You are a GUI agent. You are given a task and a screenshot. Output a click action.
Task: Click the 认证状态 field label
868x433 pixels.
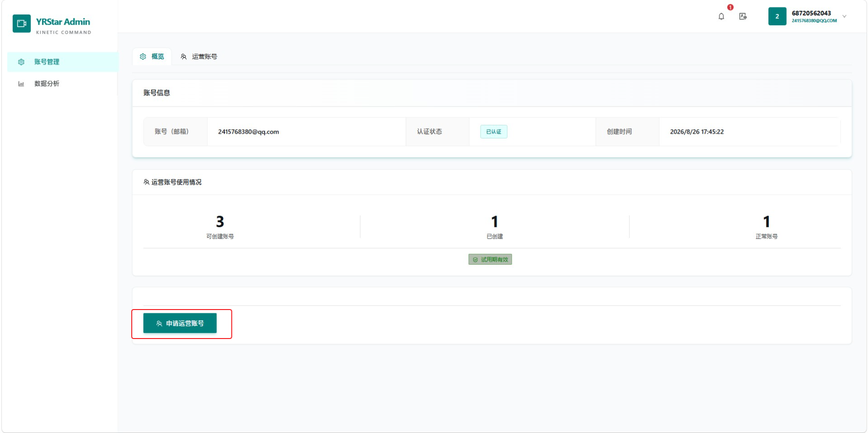tap(430, 132)
